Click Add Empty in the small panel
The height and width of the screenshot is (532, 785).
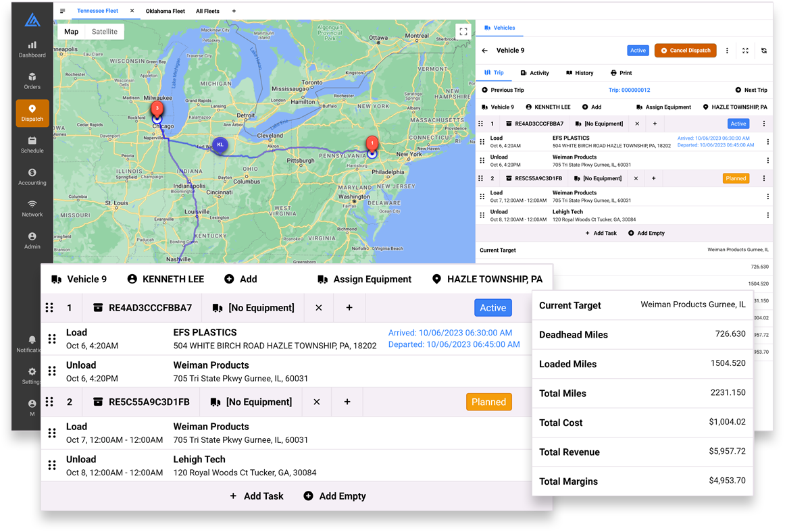pyautogui.click(x=647, y=233)
